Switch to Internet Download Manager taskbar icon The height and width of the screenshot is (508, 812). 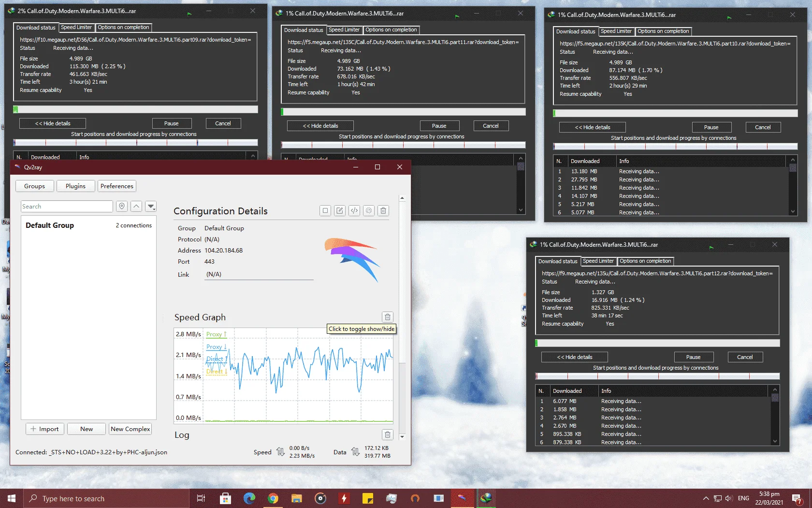(x=486, y=498)
